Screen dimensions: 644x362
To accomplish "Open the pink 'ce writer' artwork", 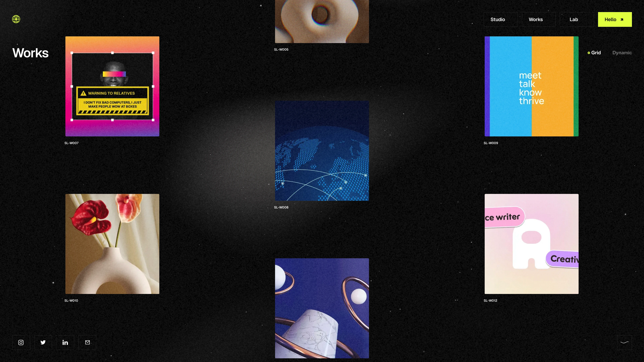I will [531, 244].
